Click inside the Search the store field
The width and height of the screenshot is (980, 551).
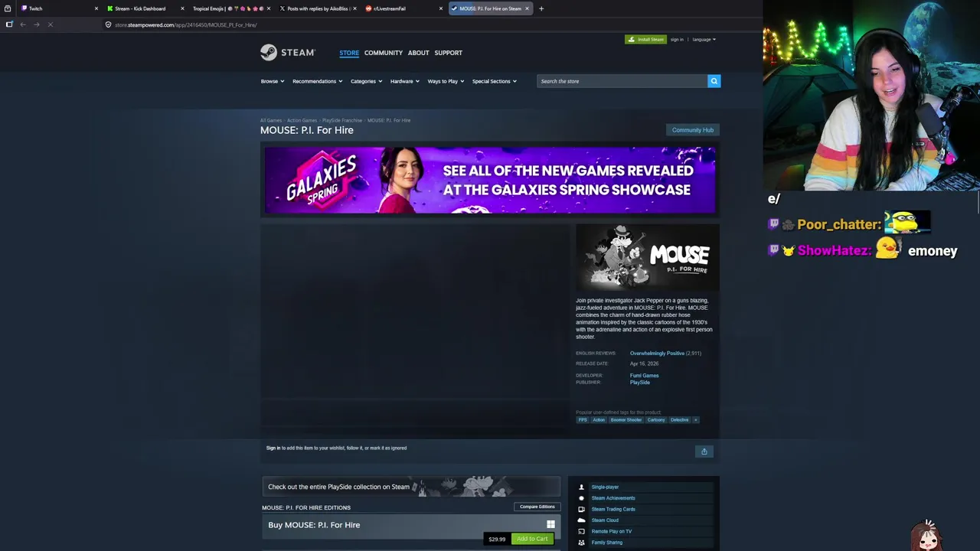pyautogui.click(x=622, y=81)
